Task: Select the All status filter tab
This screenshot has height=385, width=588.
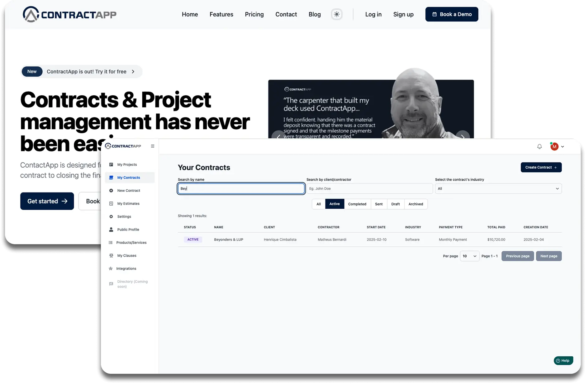Action: (319, 204)
